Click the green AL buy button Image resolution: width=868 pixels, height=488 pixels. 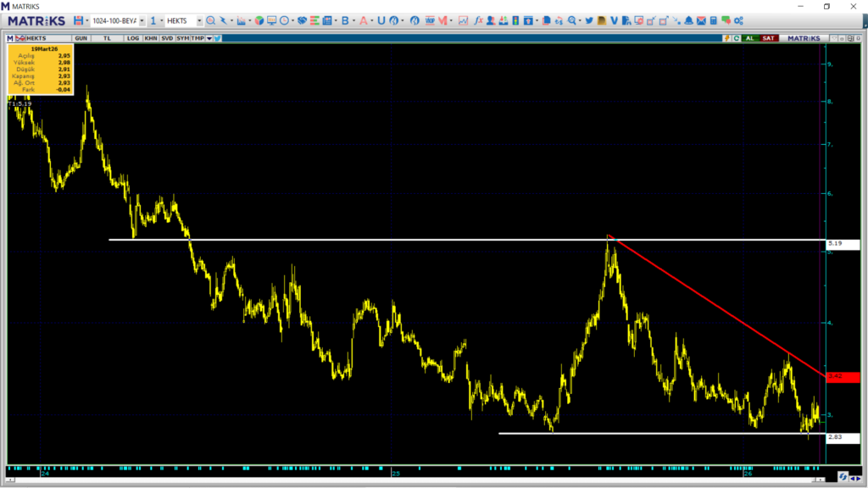[x=750, y=38]
